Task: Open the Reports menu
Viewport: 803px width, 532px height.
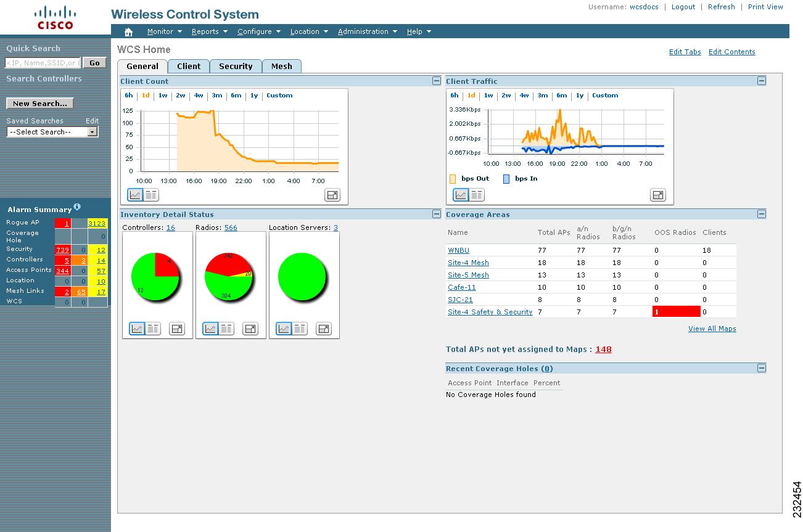Action: point(209,31)
